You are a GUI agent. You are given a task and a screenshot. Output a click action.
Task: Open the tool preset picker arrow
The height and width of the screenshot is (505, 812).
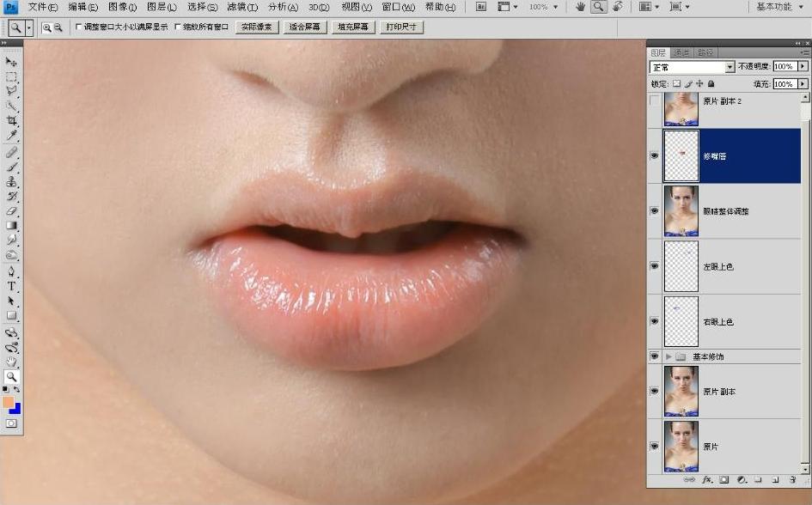tap(29, 28)
